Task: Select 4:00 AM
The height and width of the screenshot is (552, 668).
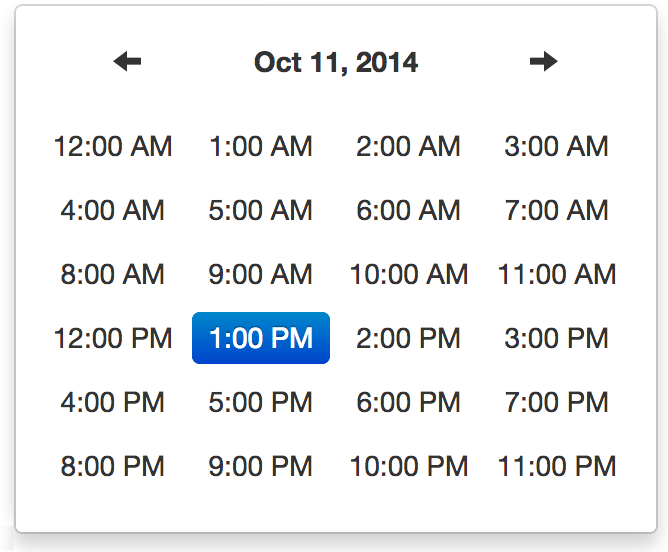Action: click(113, 210)
